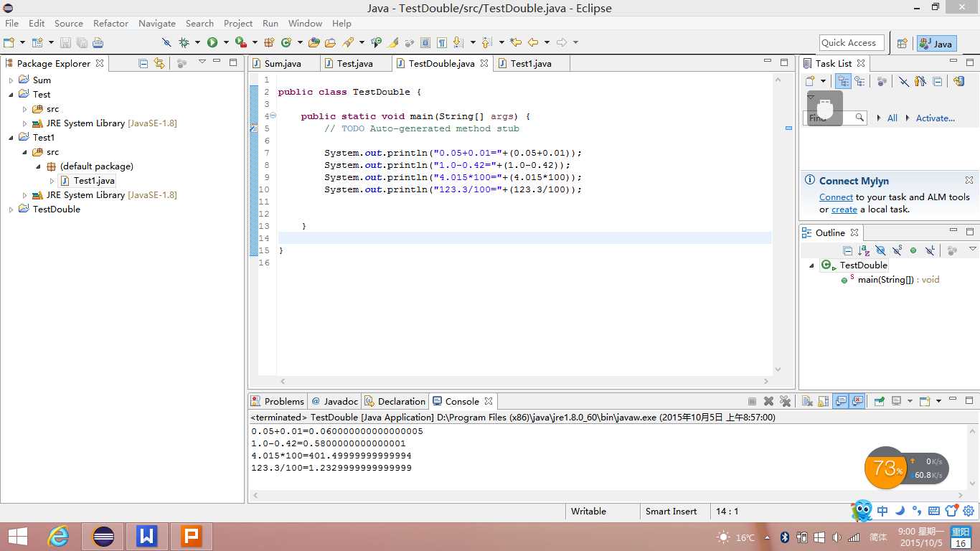Toggle Hide Non-Public Members green dot in Outline
980x551 pixels.
(913, 250)
